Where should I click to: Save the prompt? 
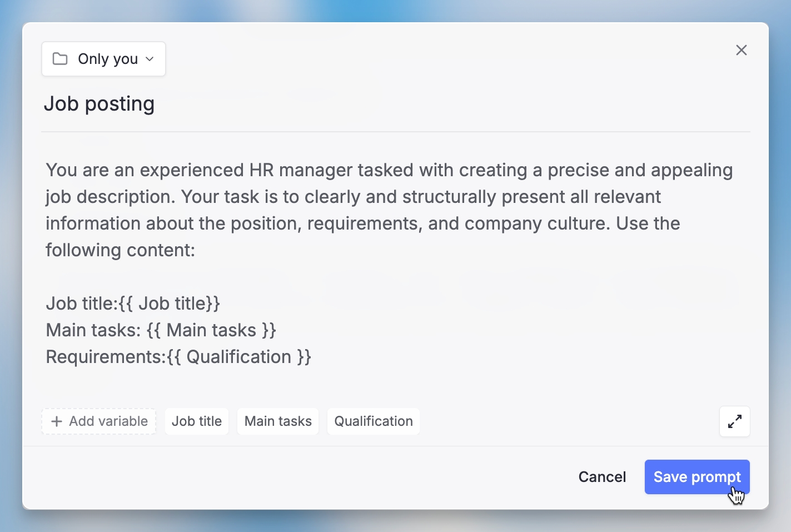tap(697, 477)
